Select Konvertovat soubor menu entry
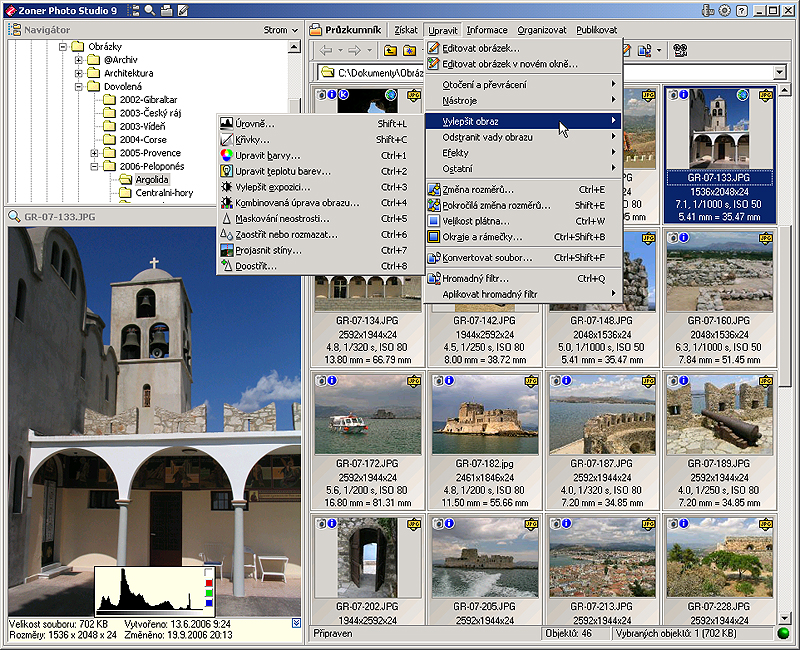This screenshot has width=800, height=650. point(487,258)
